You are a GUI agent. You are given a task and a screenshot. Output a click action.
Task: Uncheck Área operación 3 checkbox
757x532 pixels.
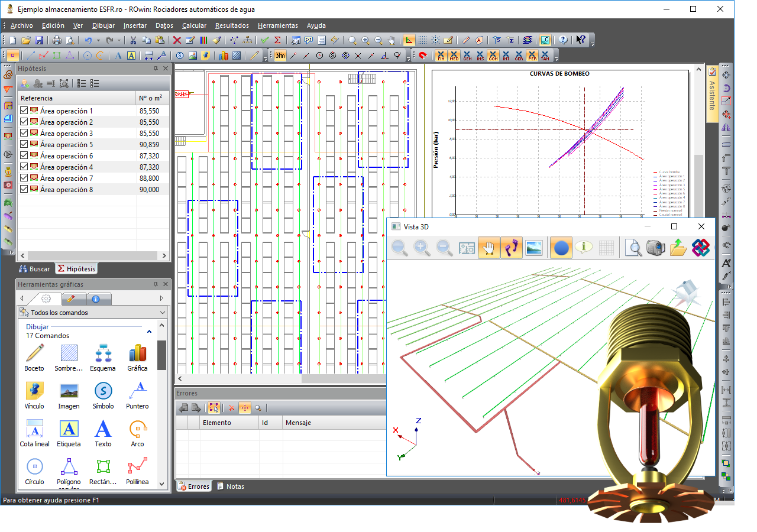[24, 133]
